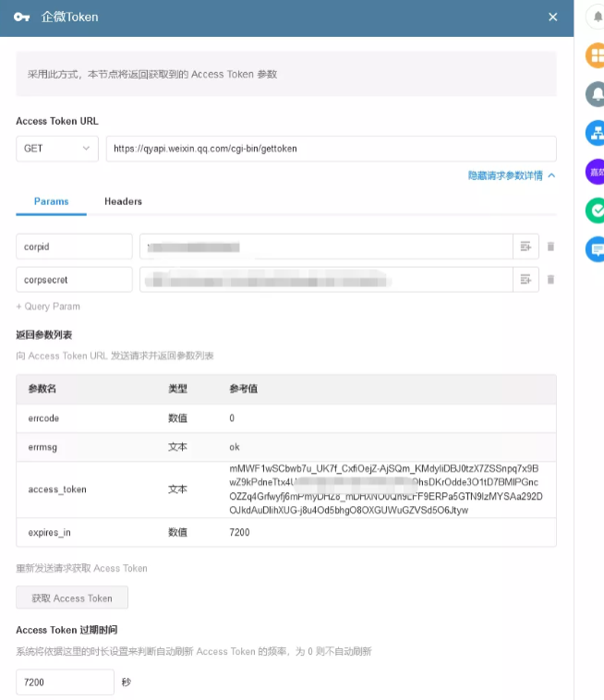The height and width of the screenshot is (700, 604).
Task: Click insert-variable icon for corpid value
Action: pyautogui.click(x=525, y=247)
